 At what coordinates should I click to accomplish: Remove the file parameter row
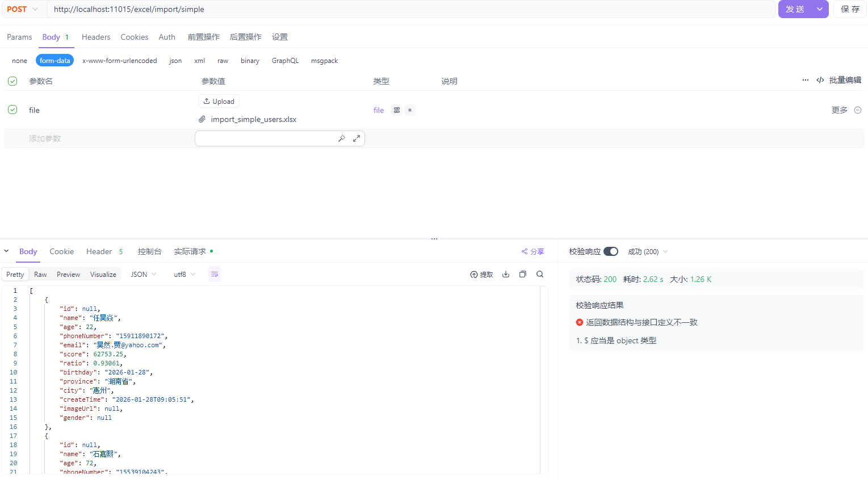point(858,110)
